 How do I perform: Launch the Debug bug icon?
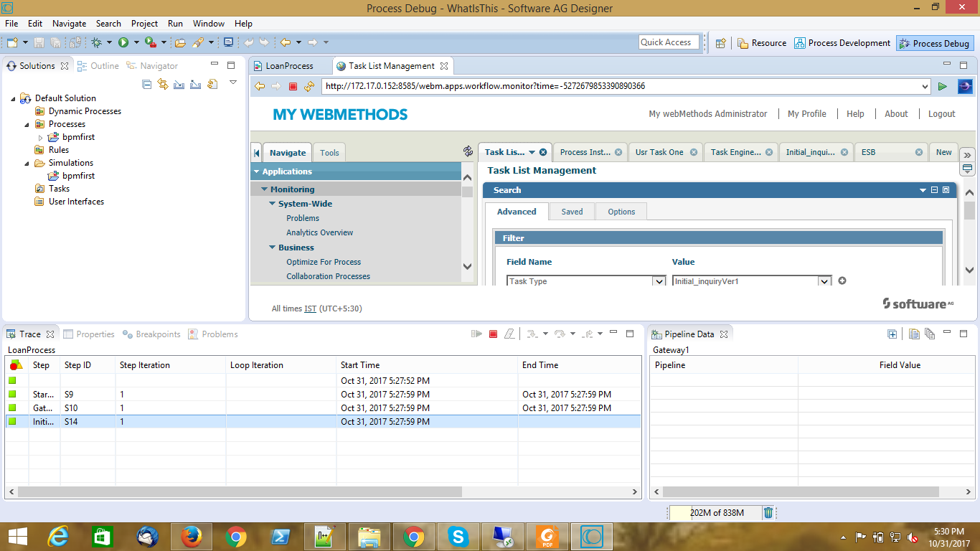(96, 42)
